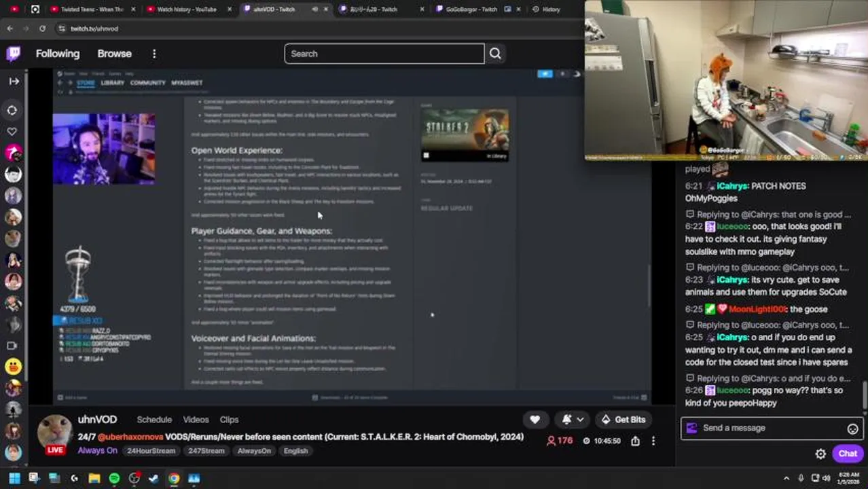Click luceooo username at 6:22 message
868x489 pixels.
732,227
